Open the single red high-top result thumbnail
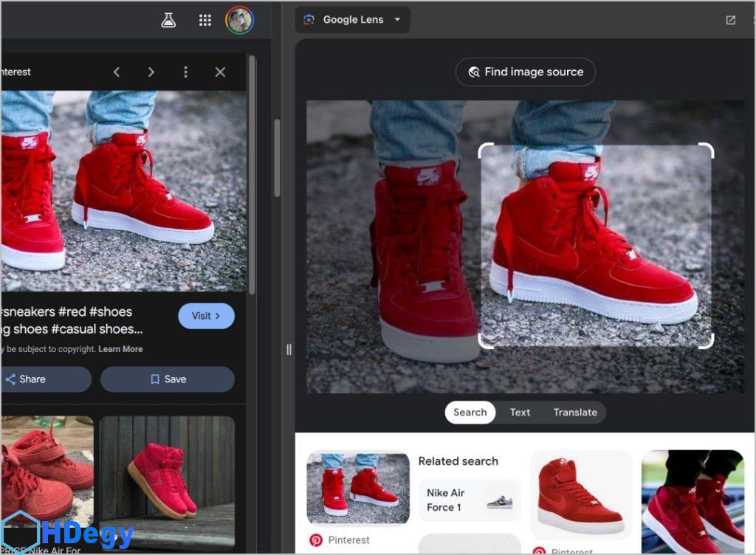The image size is (756, 555). tap(581, 494)
